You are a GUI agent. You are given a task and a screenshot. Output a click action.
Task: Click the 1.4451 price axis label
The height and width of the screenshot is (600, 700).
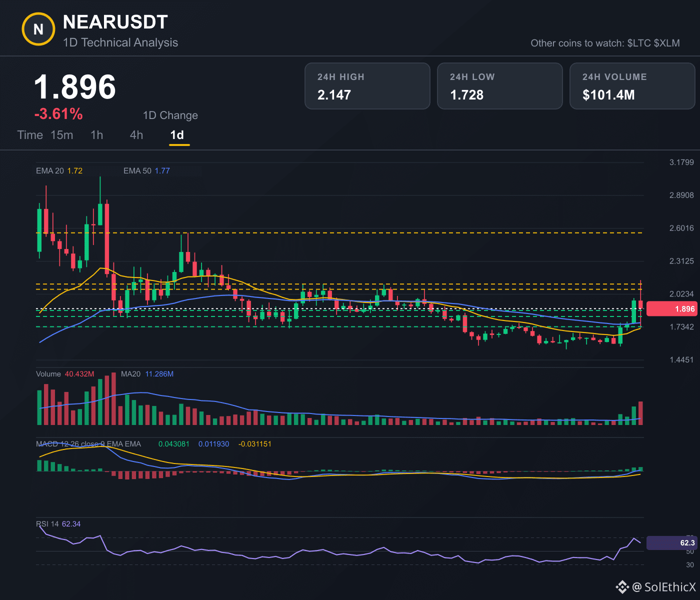click(x=681, y=359)
